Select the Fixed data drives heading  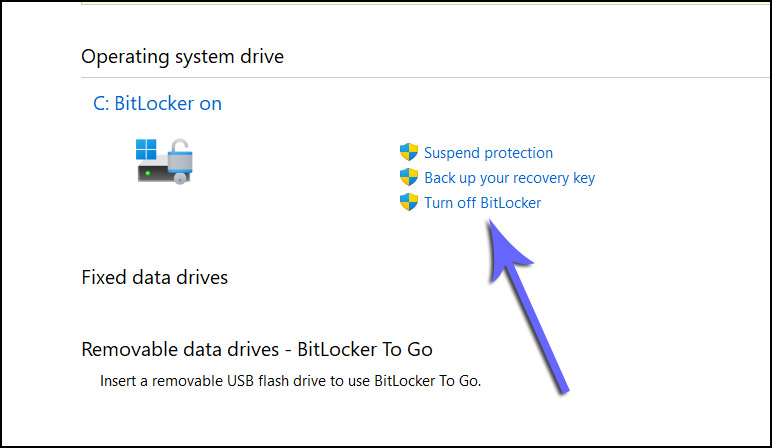pyautogui.click(x=154, y=276)
